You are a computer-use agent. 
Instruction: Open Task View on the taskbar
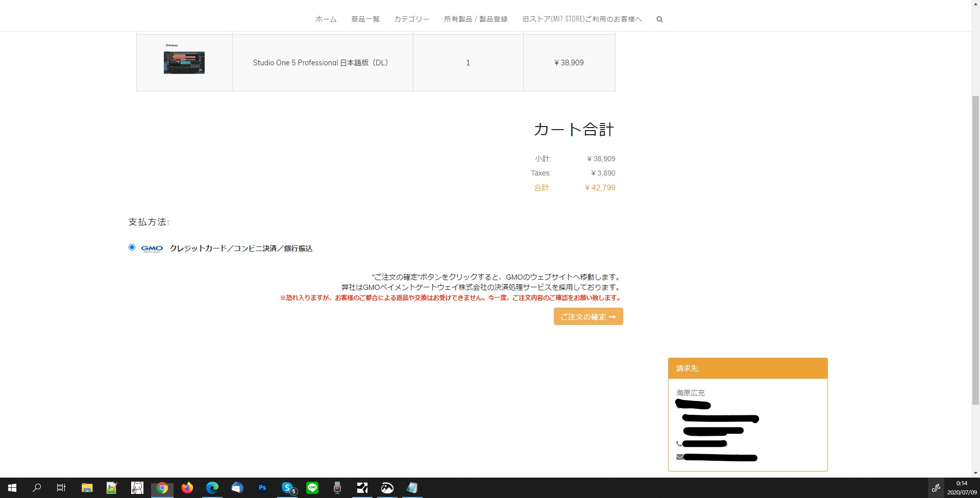tap(61, 488)
